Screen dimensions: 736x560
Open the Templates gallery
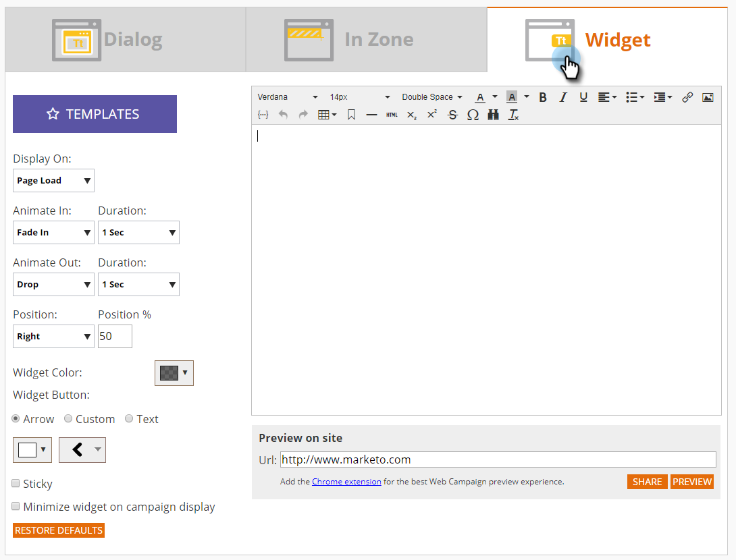[x=95, y=114]
